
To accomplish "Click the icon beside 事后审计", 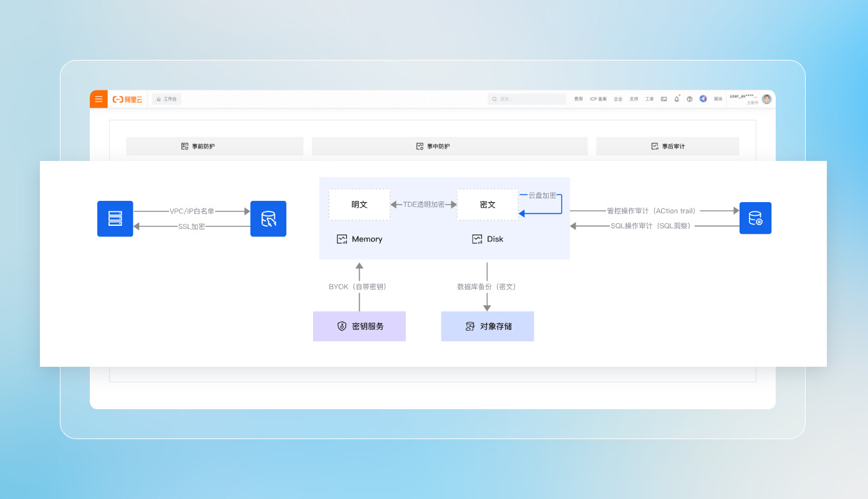I will coord(655,147).
